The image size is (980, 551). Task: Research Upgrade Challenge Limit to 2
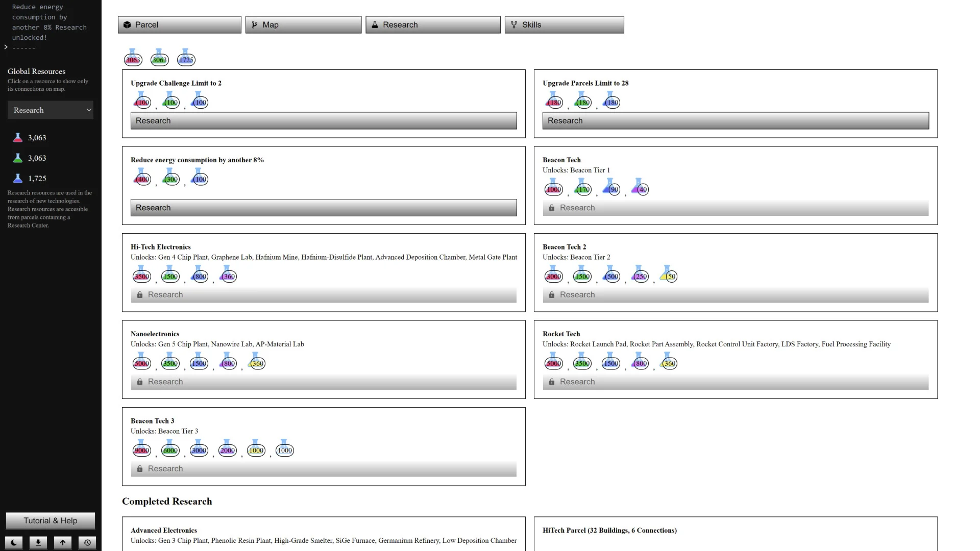[x=324, y=121]
